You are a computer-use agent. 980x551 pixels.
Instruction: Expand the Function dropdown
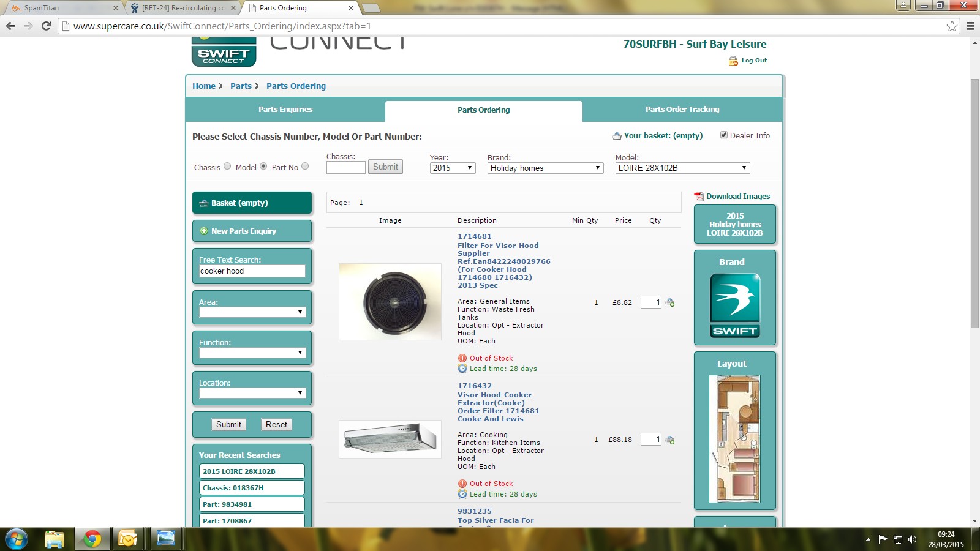(252, 353)
